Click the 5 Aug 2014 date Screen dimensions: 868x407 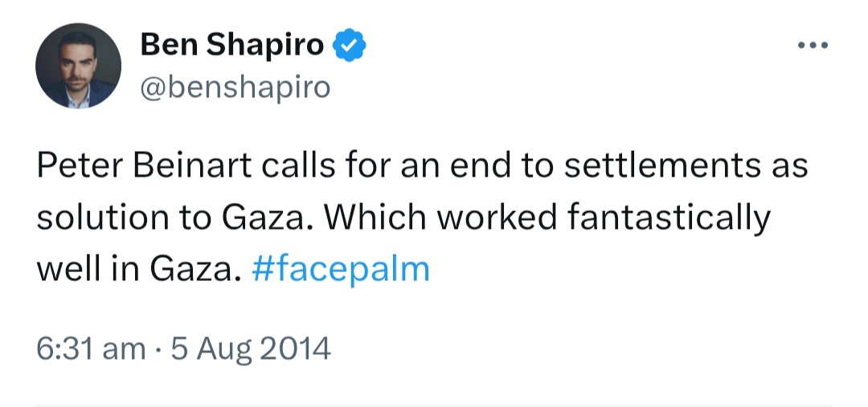tap(251, 349)
